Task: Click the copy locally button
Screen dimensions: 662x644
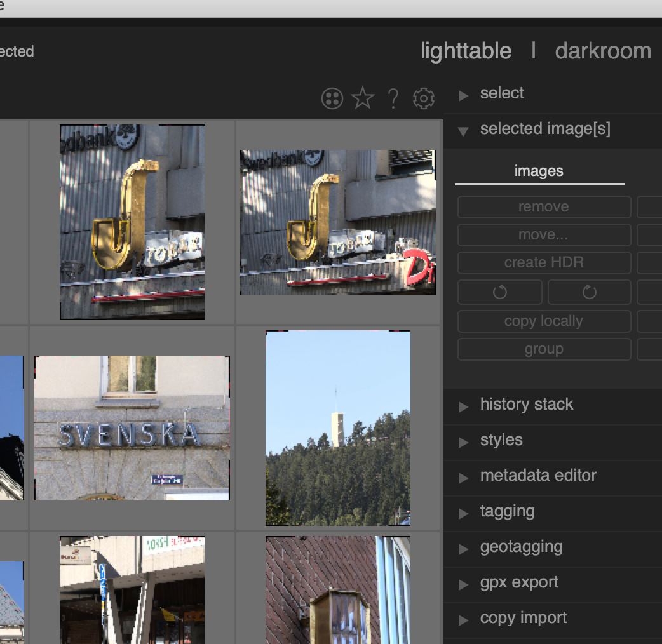Action: tap(544, 321)
